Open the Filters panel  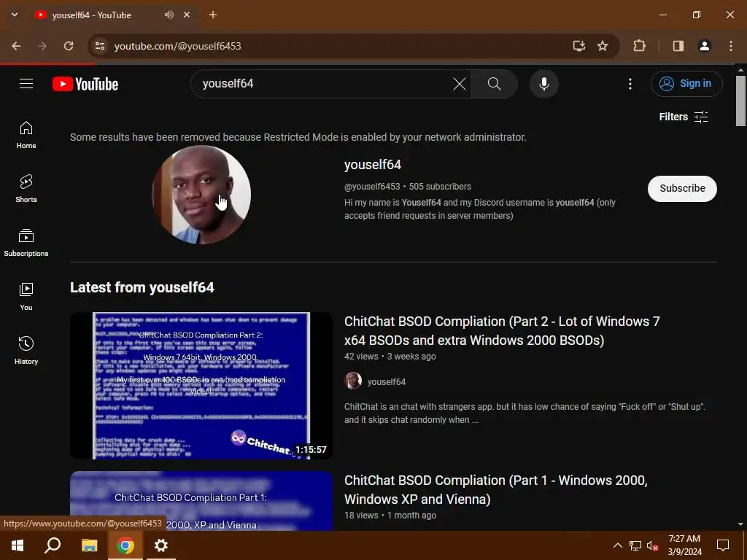(x=683, y=117)
